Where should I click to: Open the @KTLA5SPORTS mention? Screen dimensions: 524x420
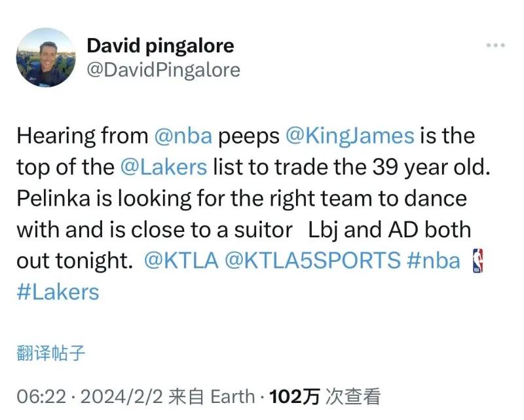pos(312,260)
